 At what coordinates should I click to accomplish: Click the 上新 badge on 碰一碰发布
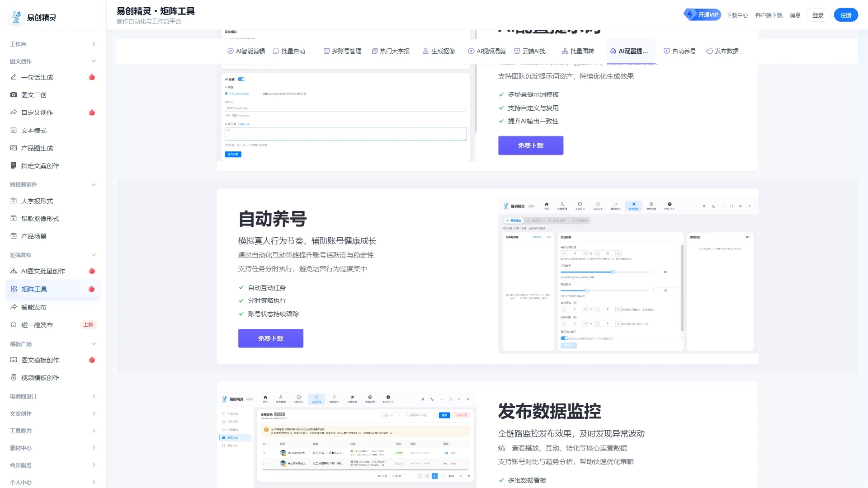coord(88,325)
